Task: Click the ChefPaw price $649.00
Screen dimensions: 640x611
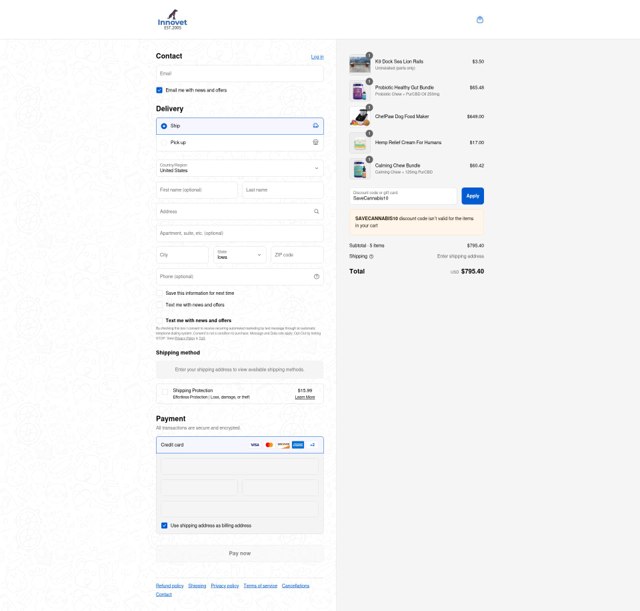Action: tap(476, 117)
